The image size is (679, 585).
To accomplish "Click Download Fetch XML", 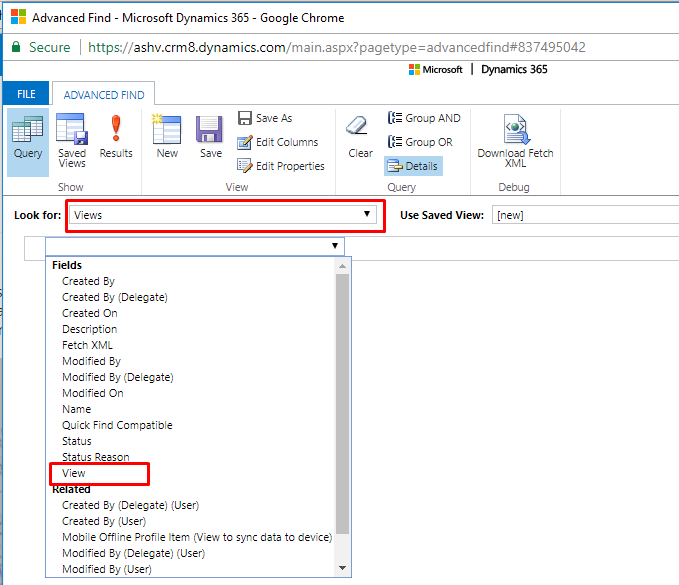I will [x=515, y=141].
